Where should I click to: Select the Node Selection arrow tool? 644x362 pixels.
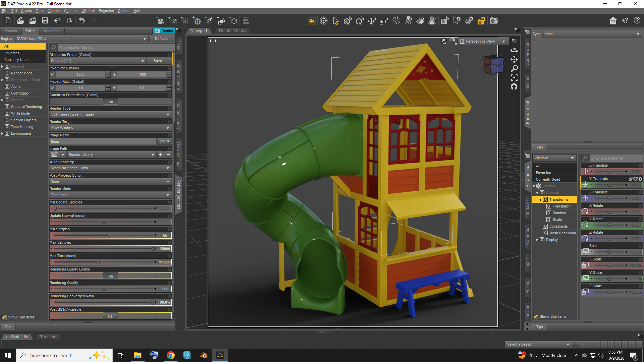click(x=335, y=21)
